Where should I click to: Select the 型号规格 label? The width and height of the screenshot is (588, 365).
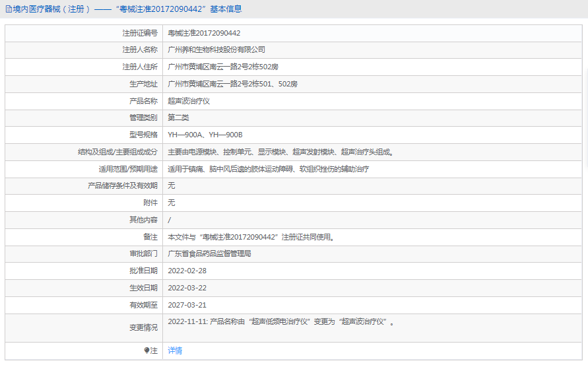point(144,135)
